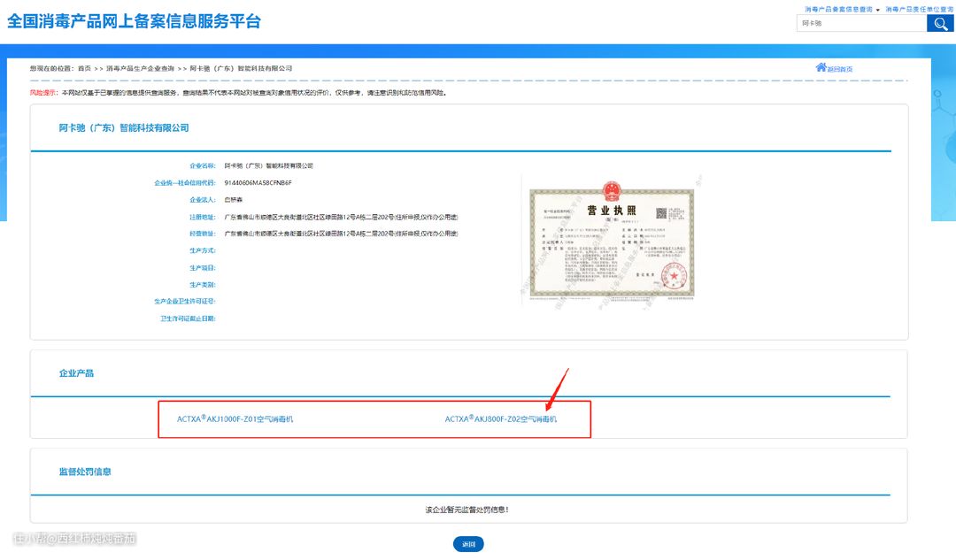This screenshot has width=956, height=560.
Task: Click 阿卡驰（广东）智能科技有限公司 breadcrumb item
Action: 241,68
